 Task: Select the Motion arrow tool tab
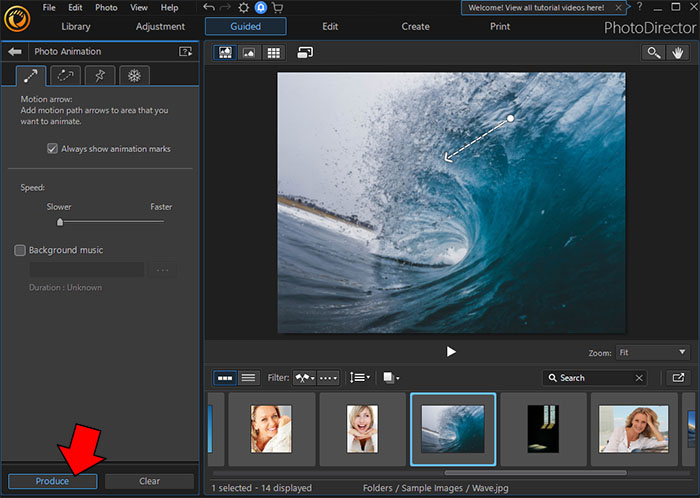(x=31, y=75)
